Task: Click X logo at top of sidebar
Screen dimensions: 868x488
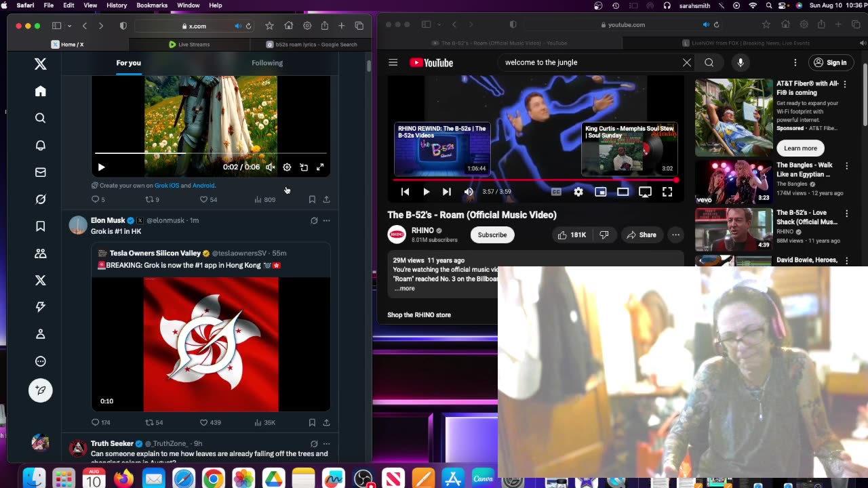Action: [41, 64]
